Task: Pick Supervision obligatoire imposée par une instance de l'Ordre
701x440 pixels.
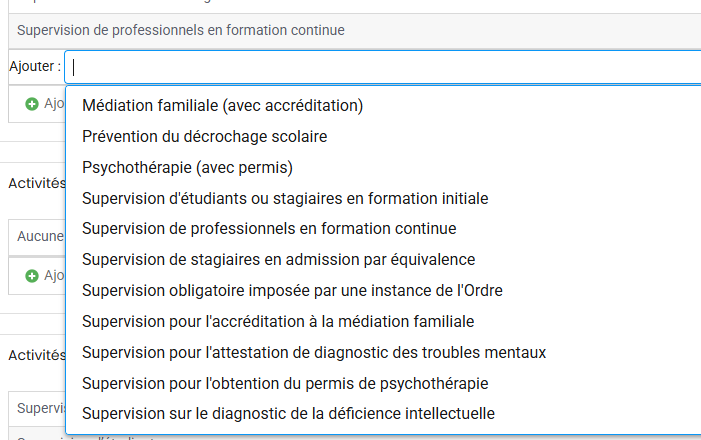Action: (x=292, y=290)
